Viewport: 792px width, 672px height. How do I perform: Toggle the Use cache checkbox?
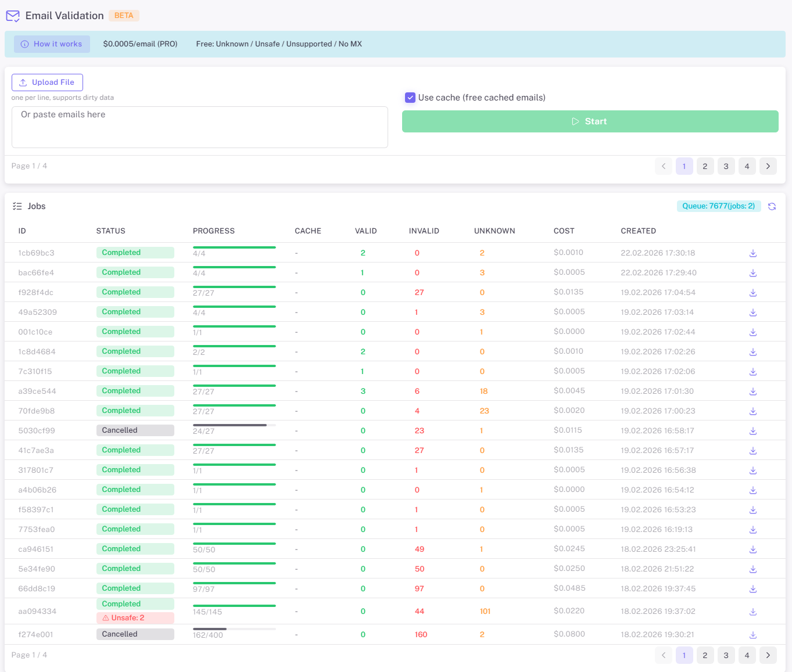[x=410, y=98]
